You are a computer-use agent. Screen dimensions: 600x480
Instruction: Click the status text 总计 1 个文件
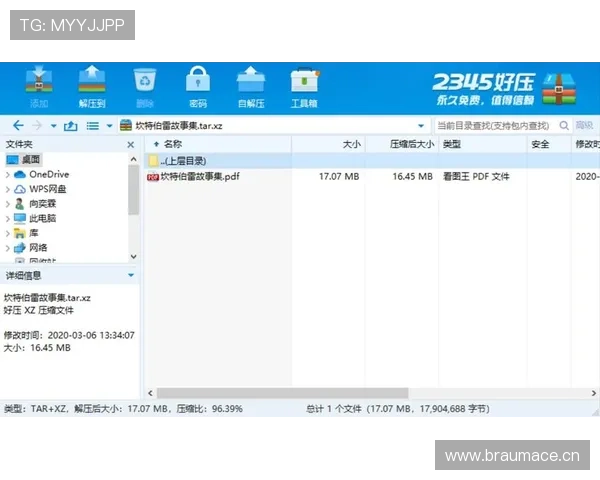point(334,409)
